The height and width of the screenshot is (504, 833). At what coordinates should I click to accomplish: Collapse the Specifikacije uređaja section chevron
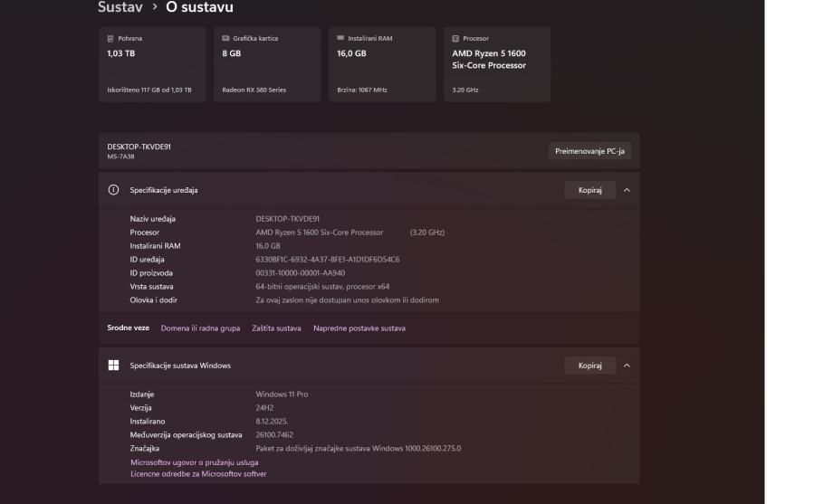pos(627,190)
